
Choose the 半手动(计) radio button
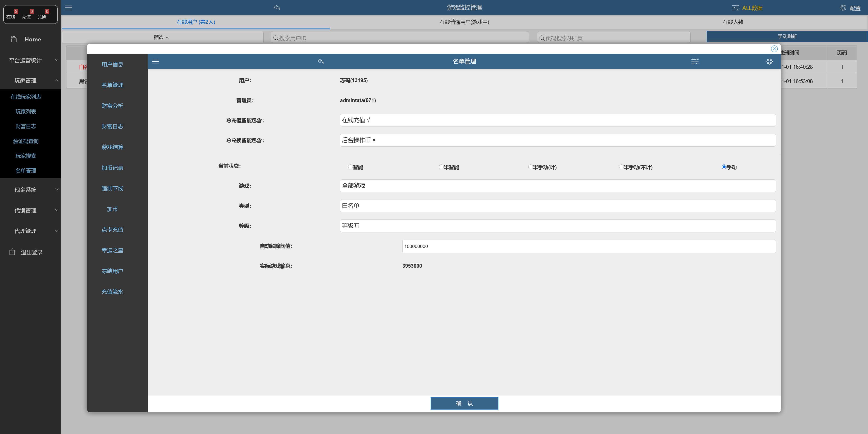click(x=530, y=167)
